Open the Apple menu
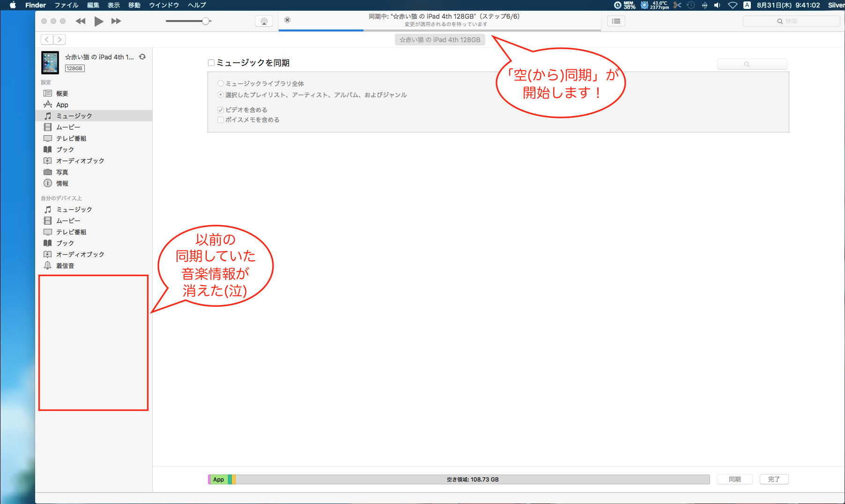Screen dimensions: 845x504 (x=13, y=5)
